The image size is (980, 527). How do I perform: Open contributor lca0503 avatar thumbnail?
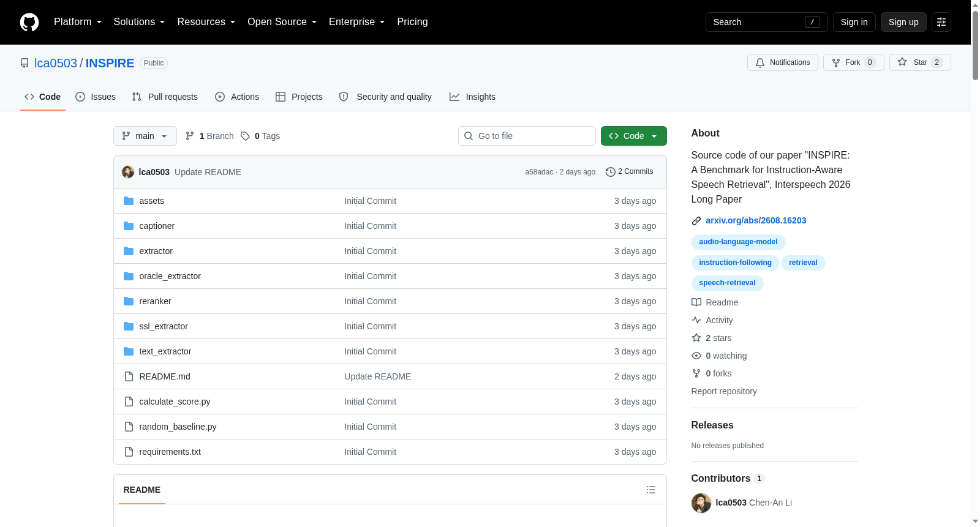[701, 503]
